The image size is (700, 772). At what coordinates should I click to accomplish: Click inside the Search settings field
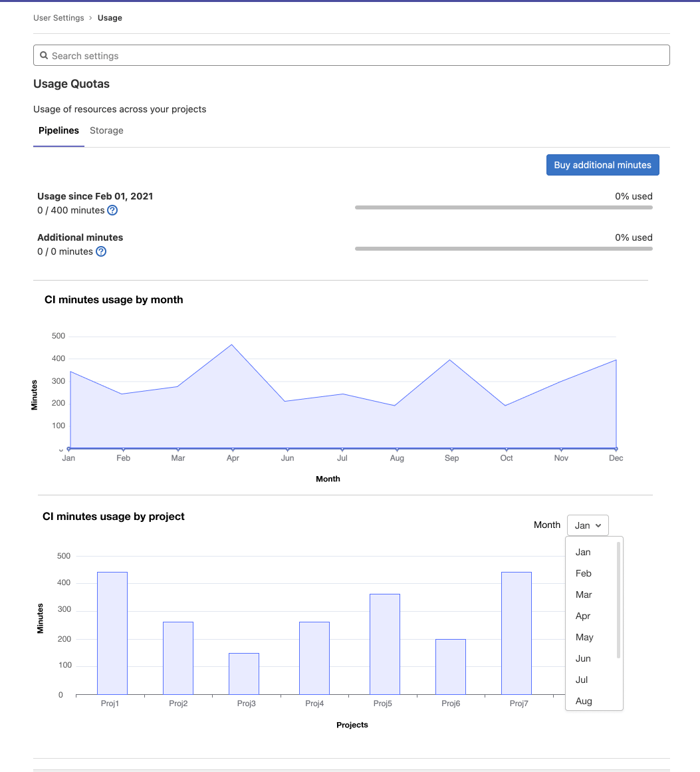[x=266, y=55]
